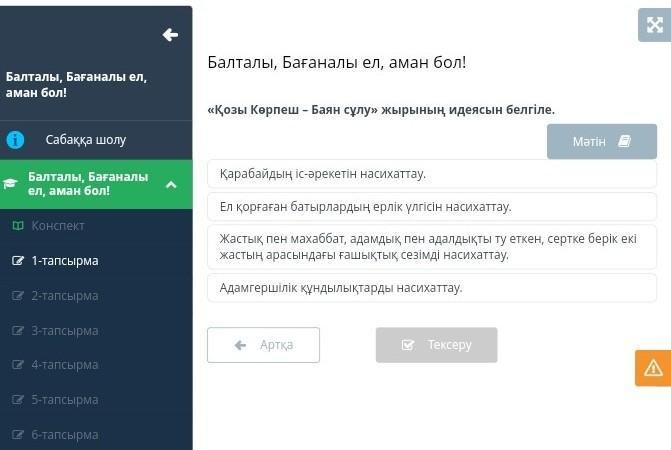The image size is (671, 450).
Task: Select answer Ел қорғаған батырлардың ерлік үлгісін
Action: (431, 207)
